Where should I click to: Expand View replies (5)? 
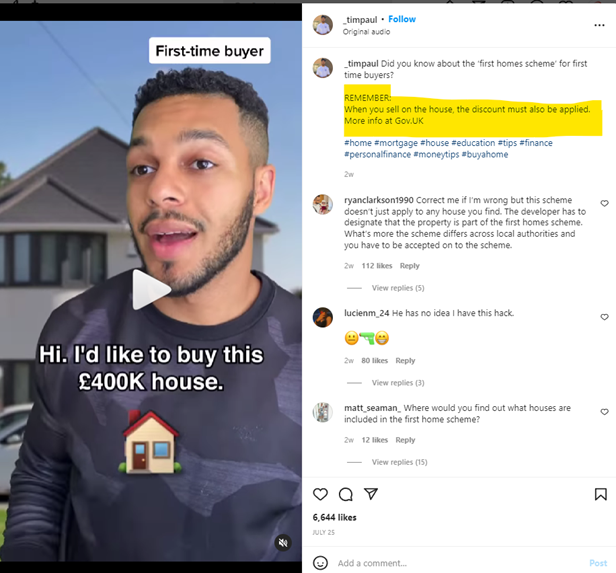click(398, 288)
